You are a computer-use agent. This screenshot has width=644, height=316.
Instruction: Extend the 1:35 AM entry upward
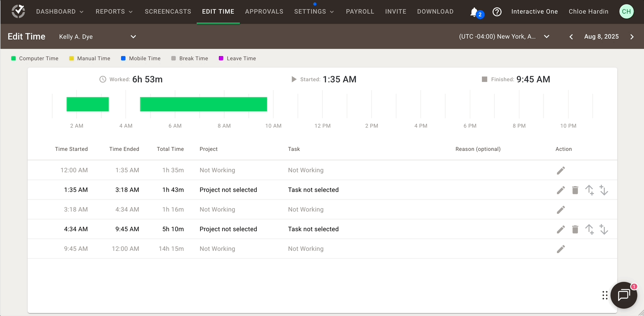click(x=590, y=190)
